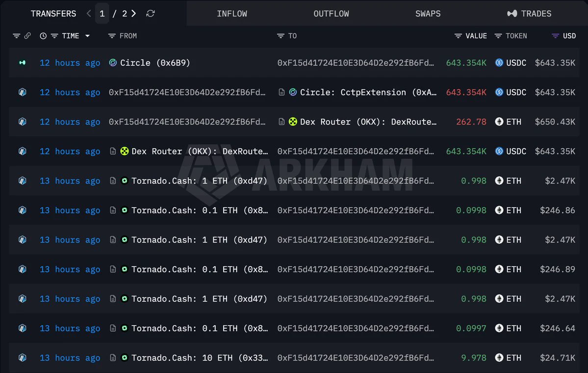
Task: Switch to the OUTFLOW tab
Action: point(331,14)
